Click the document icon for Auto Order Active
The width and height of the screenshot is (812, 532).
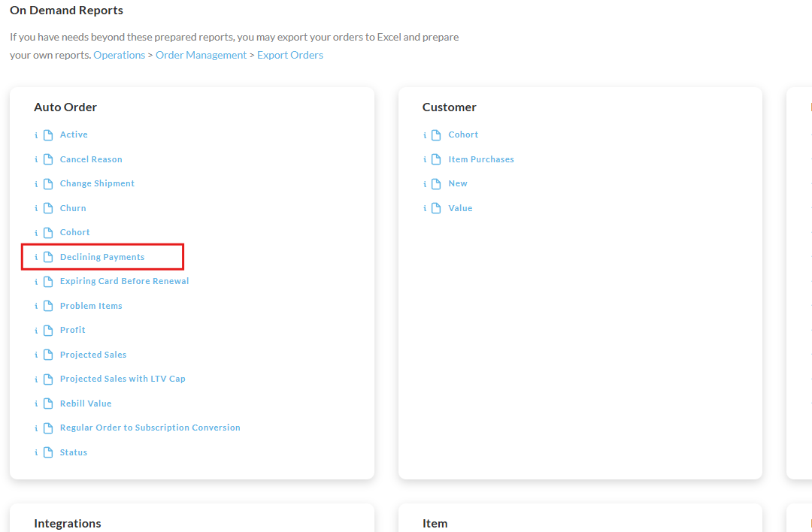[x=48, y=135]
